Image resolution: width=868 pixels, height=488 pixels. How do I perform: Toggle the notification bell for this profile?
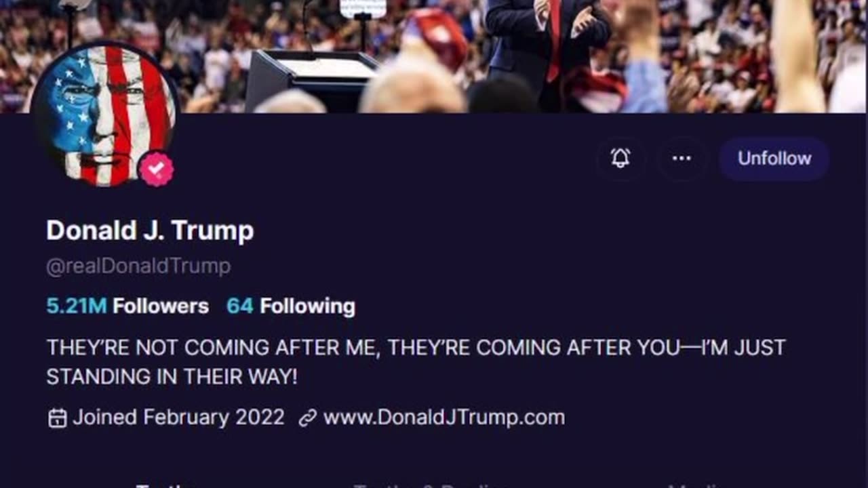pos(620,158)
